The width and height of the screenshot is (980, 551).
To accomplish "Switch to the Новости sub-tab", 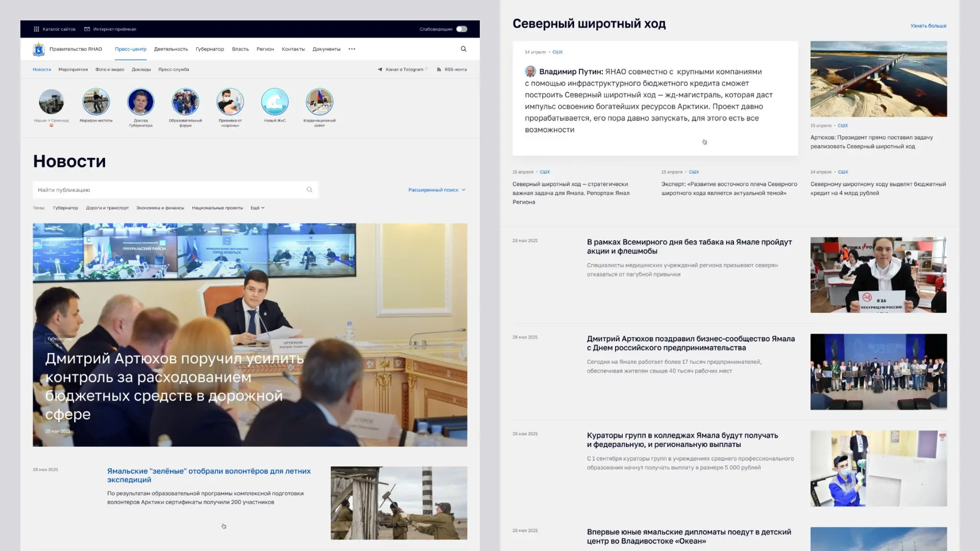I will pyautogui.click(x=42, y=69).
